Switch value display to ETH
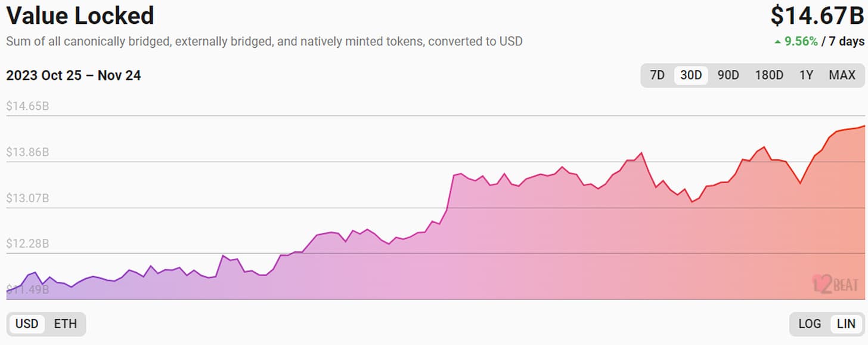 point(66,324)
